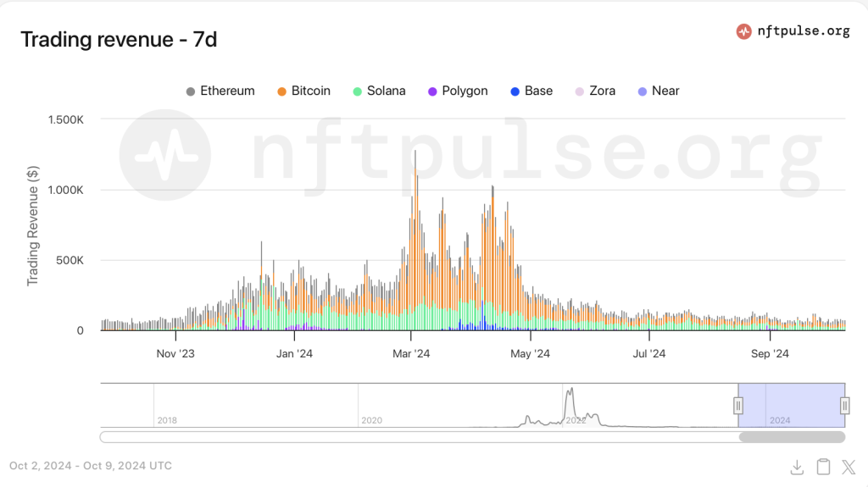Screen dimensions: 868x487
Task: Click the Jan '24 axis label
Action: (x=294, y=354)
